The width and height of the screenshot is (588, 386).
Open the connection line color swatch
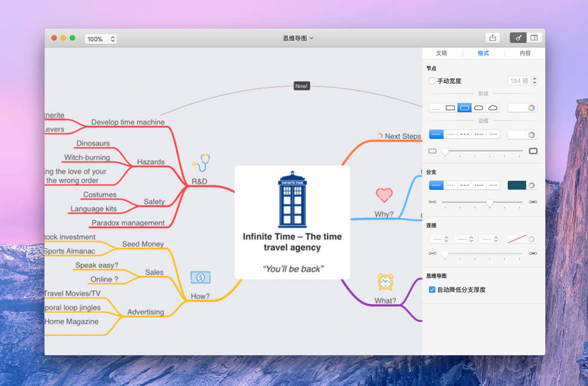tap(517, 239)
